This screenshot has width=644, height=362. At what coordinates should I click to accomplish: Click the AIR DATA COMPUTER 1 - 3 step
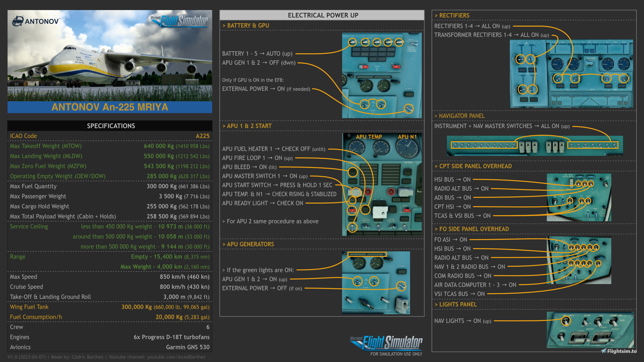475,285
